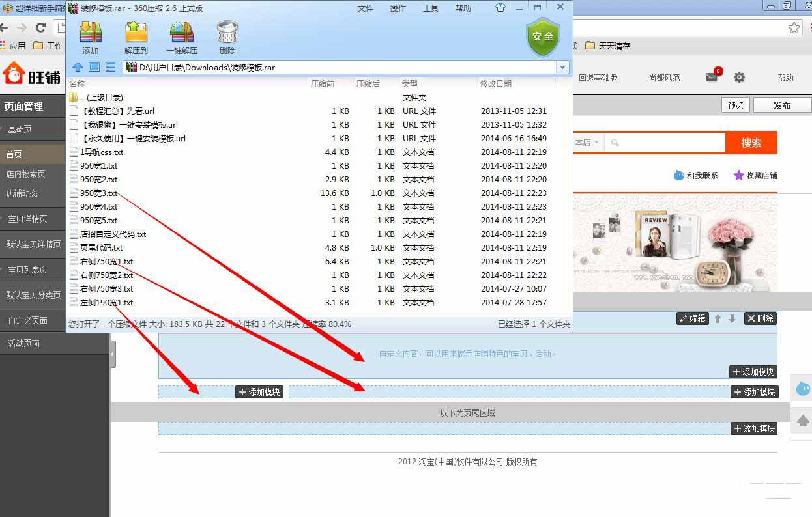The height and width of the screenshot is (517, 812).
Task: Open the mail notification icon in 旺铺
Action: click(x=712, y=76)
